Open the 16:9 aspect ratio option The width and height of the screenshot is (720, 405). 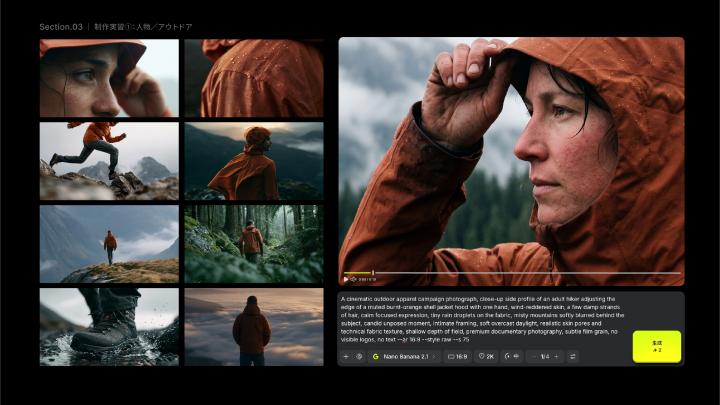457,356
